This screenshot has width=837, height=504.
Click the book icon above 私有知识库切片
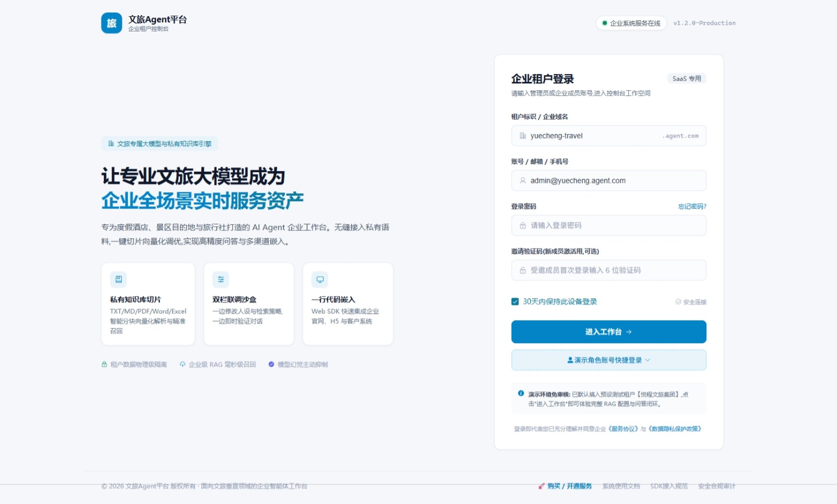click(x=118, y=279)
